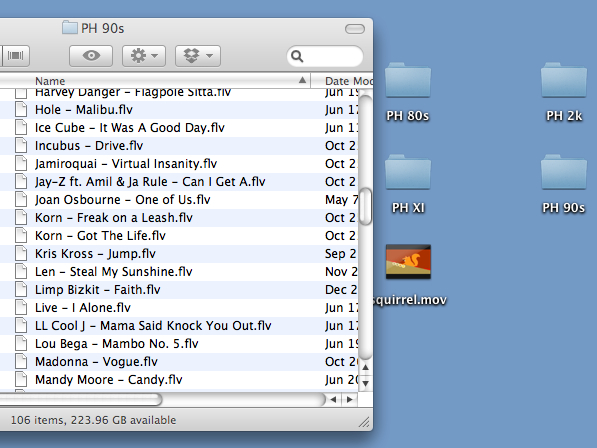This screenshot has height=448, width=597.
Task: Click the Sep date for Kris Kross – Jump.flv
Action: click(x=341, y=254)
